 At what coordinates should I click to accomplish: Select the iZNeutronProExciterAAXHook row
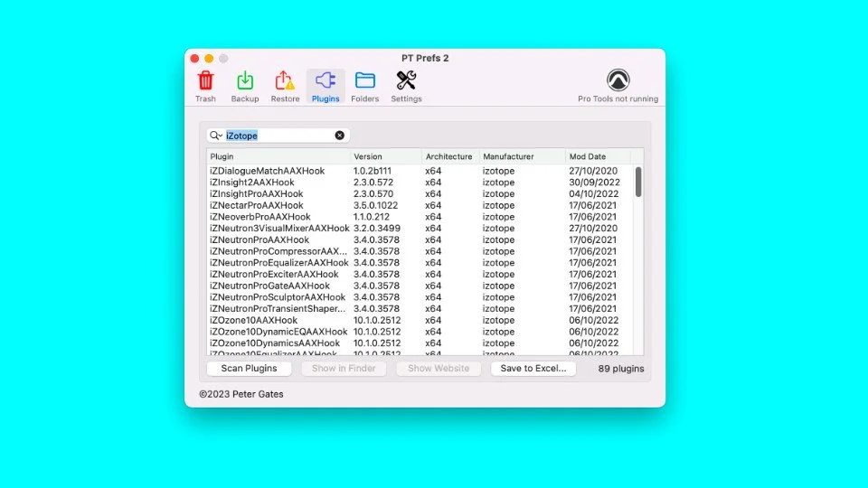coord(420,275)
